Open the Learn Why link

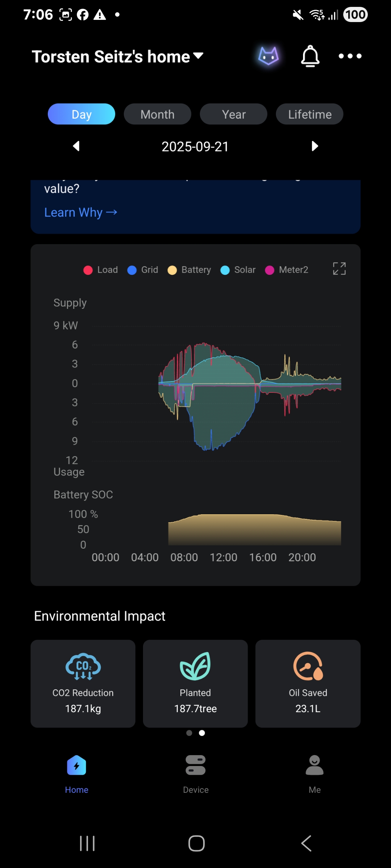click(x=80, y=212)
